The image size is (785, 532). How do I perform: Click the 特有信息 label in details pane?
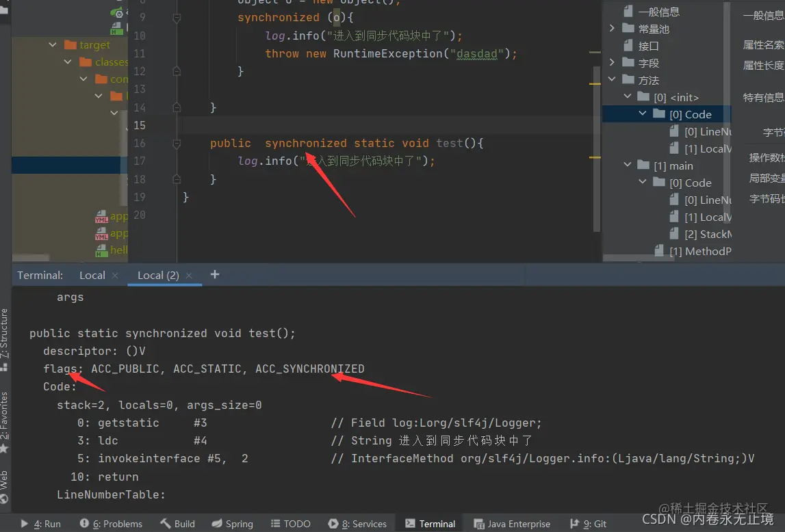[x=764, y=98]
